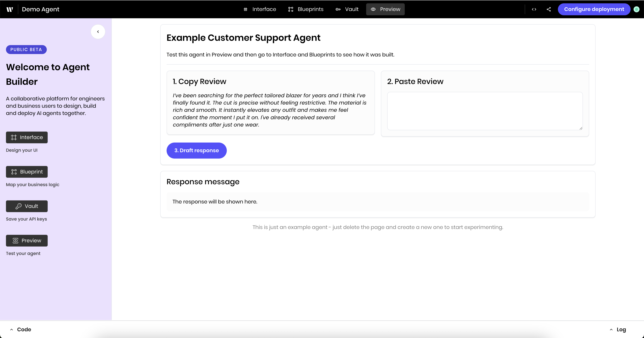Viewport: 644px width, 338px height.
Task: Select the Preview tab in top navigation
Action: 385,9
